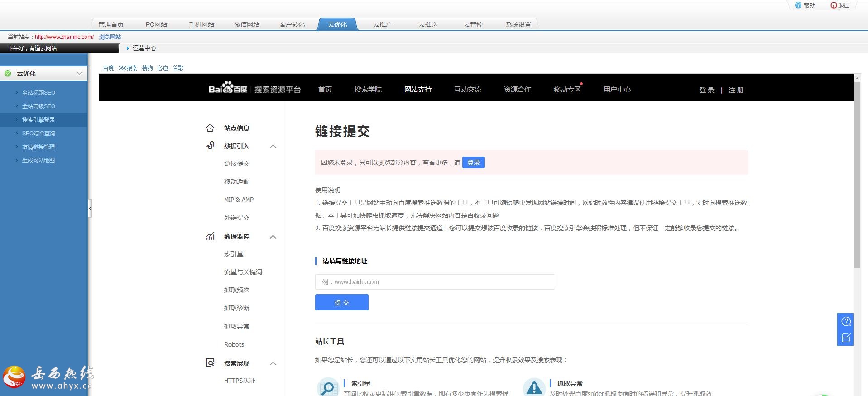Collapse the 数据监控 section chevron
The image size is (868, 396).
point(273,237)
